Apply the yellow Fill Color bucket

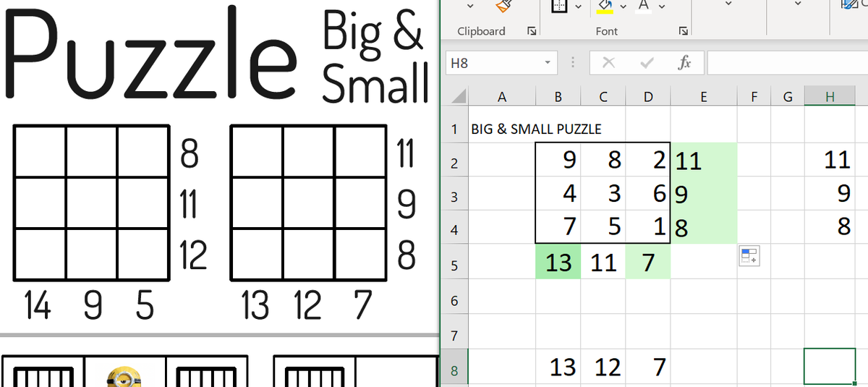point(605,6)
